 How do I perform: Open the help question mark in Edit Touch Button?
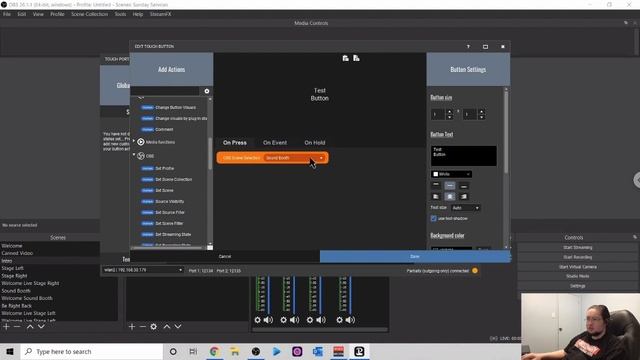468,47
